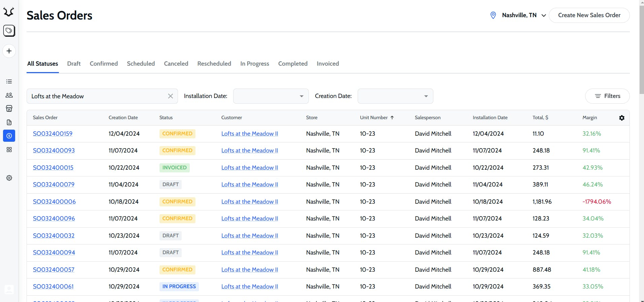This screenshot has height=302, width=644.
Task: Open customer link in SO032400061 row
Action: (250, 287)
